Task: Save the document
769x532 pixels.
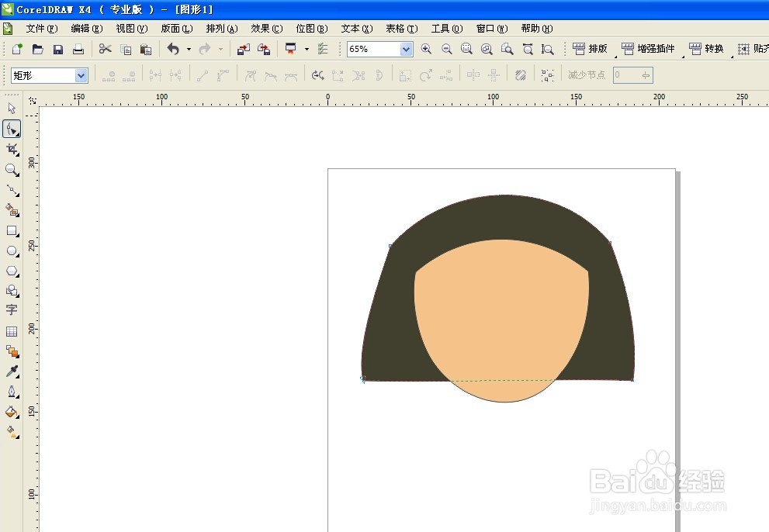Action: pos(58,49)
